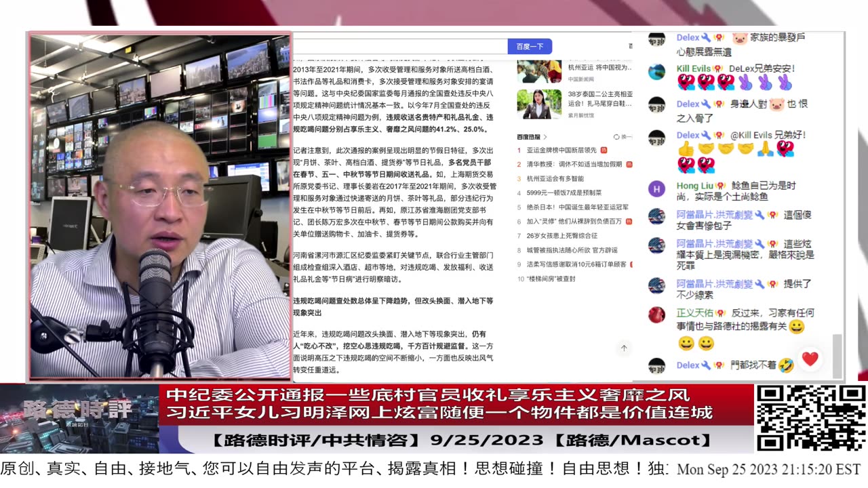Open the 38岁泰国二公主 news thumbnail

pos(539,104)
